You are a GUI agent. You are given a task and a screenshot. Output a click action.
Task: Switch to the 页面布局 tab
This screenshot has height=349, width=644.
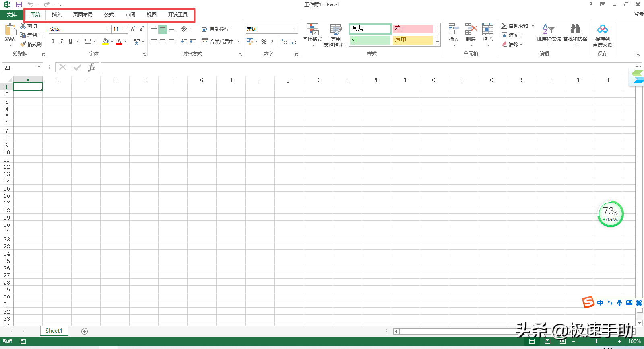coord(83,14)
